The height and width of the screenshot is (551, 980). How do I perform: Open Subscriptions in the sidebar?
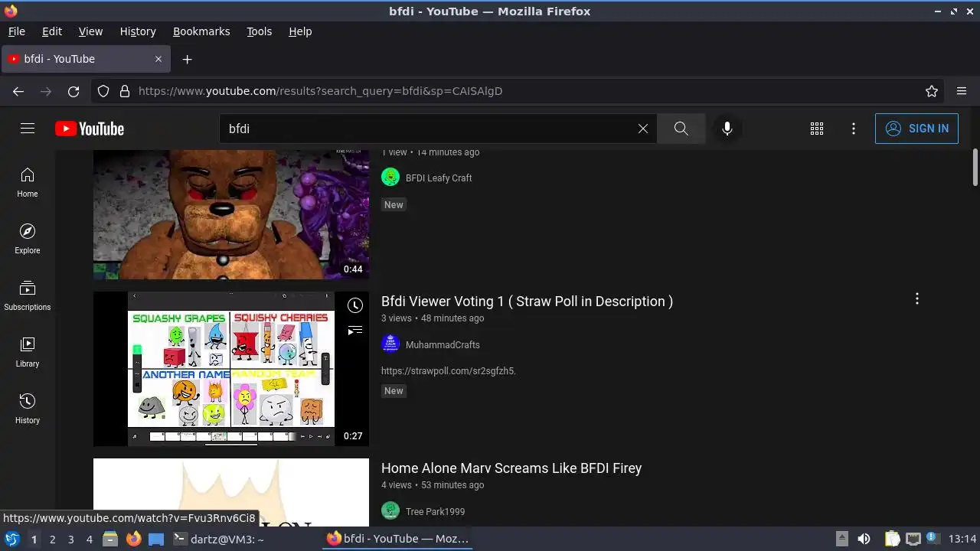pyautogui.click(x=28, y=295)
